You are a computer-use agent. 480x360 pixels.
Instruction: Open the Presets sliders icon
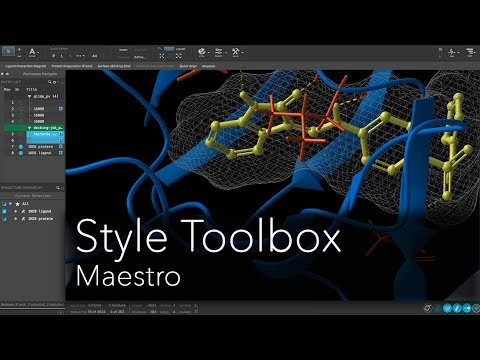tap(218, 52)
